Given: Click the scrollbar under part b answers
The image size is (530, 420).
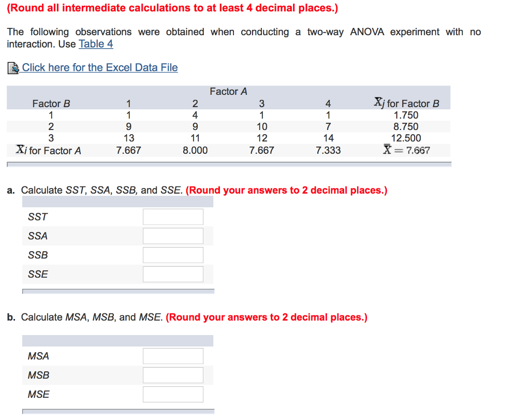Looking at the screenshot, I should pos(118,412).
